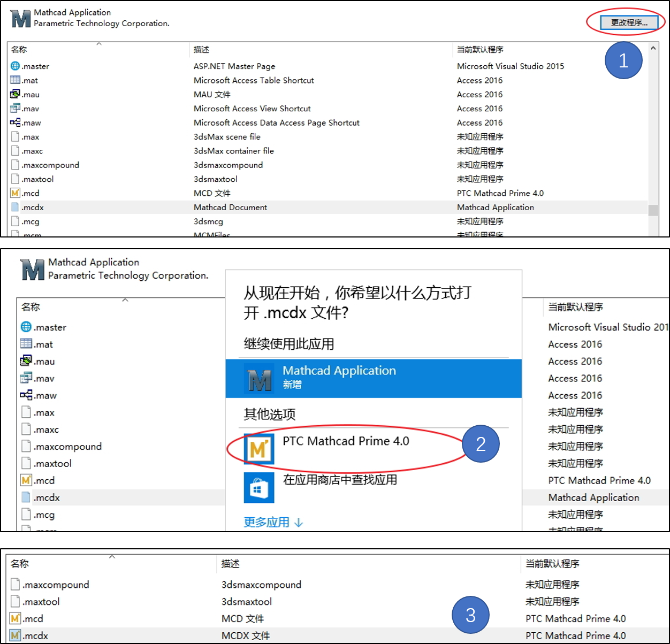This screenshot has height=644, width=670.
Task: Click the globe icon in the ASP.NET Master Page row
Action: [x=16, y=66]
